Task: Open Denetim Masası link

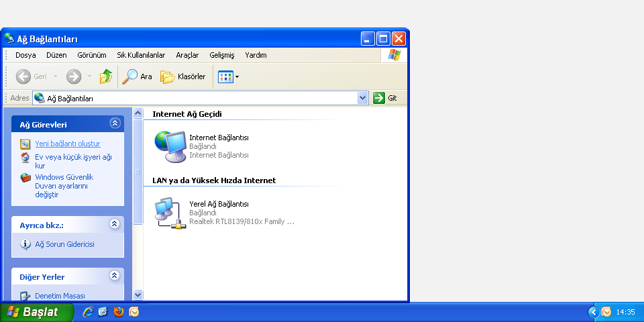Action: pos(60,296)
